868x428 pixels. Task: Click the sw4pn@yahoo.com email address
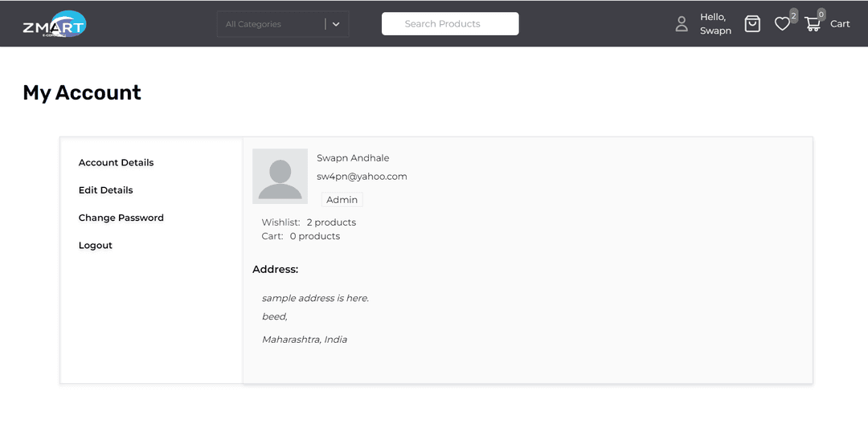pyautogui.click(x=362, y=177)
